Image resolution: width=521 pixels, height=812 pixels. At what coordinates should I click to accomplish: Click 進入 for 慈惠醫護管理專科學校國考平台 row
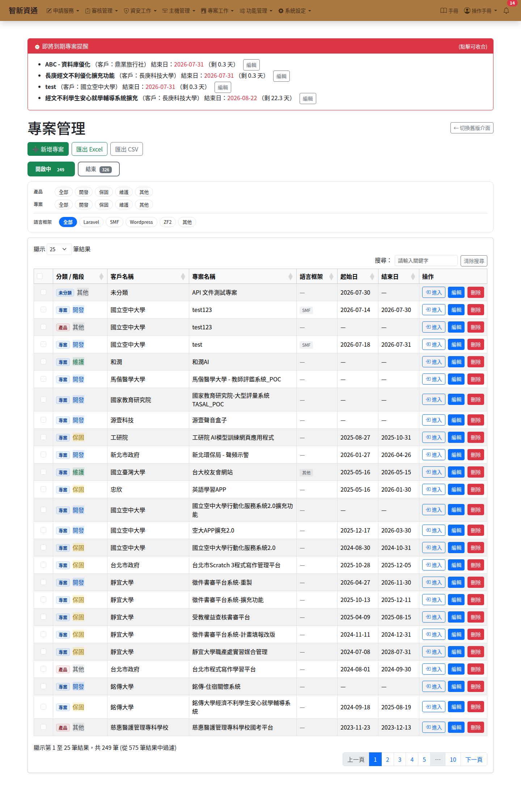click(x=433, y=727)
